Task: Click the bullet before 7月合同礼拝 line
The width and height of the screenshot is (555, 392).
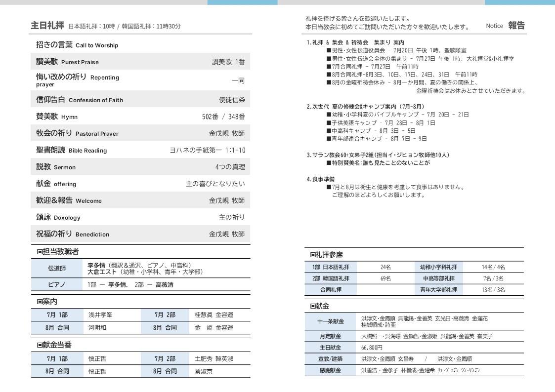Action: pyautogui.click(x=329, y=67)
